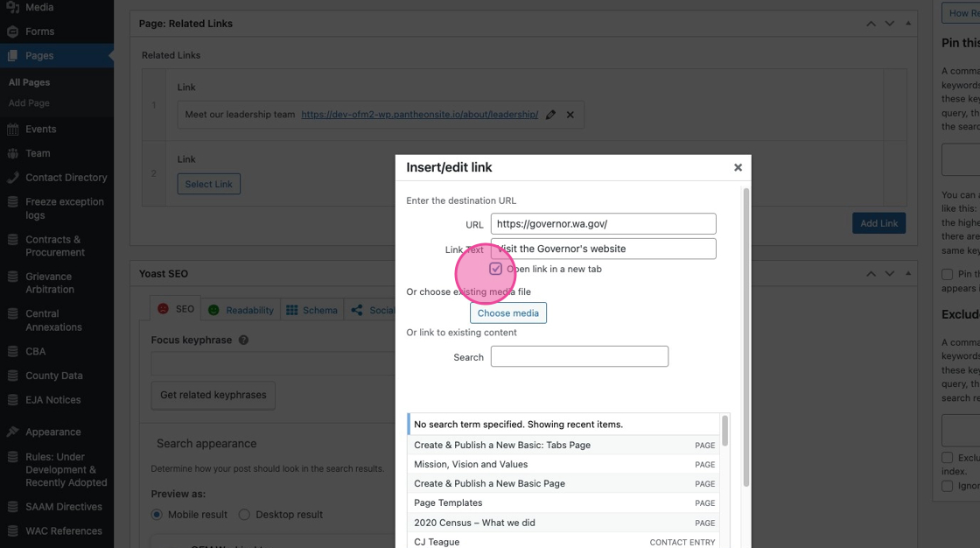980x548 pixels.
Task: Open Appearance via the paintbrush icon in sidebar
Action: [12, 432]
